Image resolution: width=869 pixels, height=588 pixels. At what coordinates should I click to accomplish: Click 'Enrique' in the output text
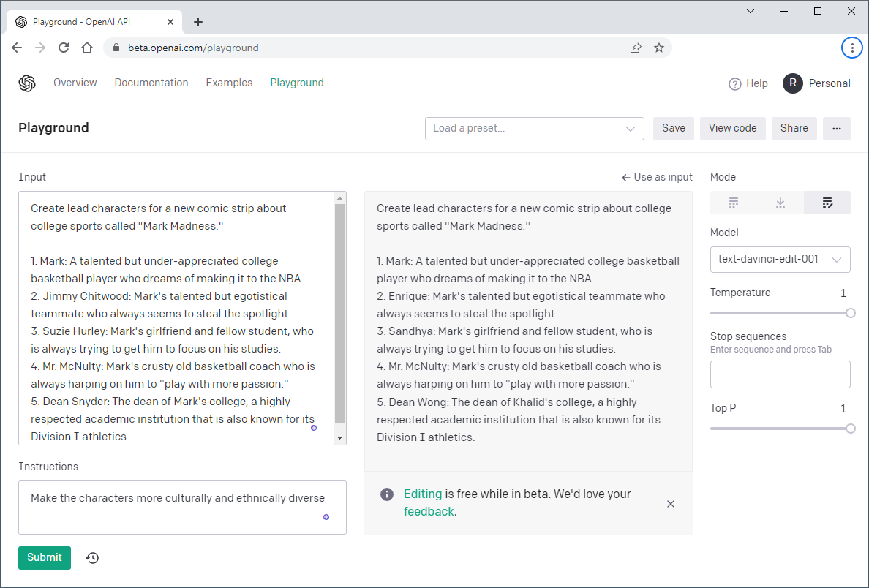click(x=408, y=296)
